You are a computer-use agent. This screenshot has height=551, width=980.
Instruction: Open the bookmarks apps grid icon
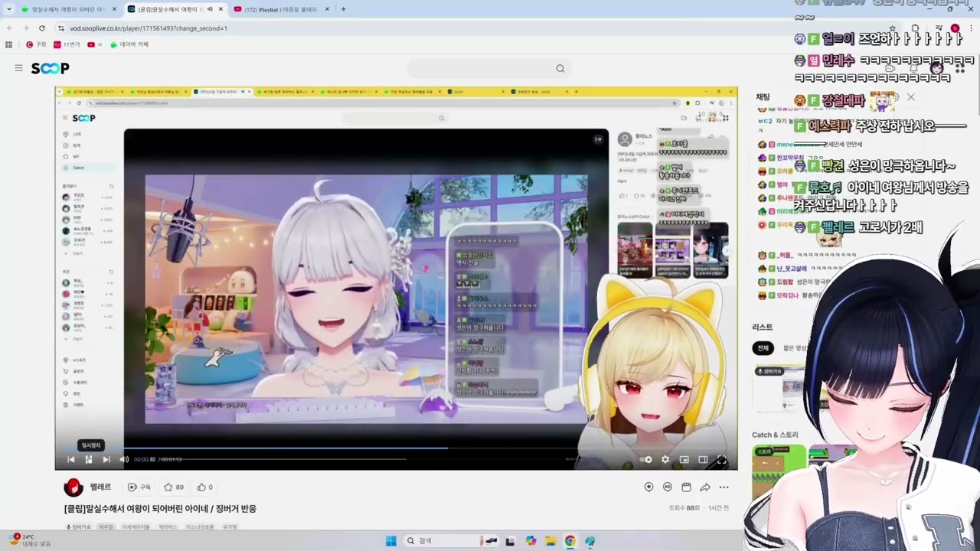pyautogui.click(x=9, y=44)
